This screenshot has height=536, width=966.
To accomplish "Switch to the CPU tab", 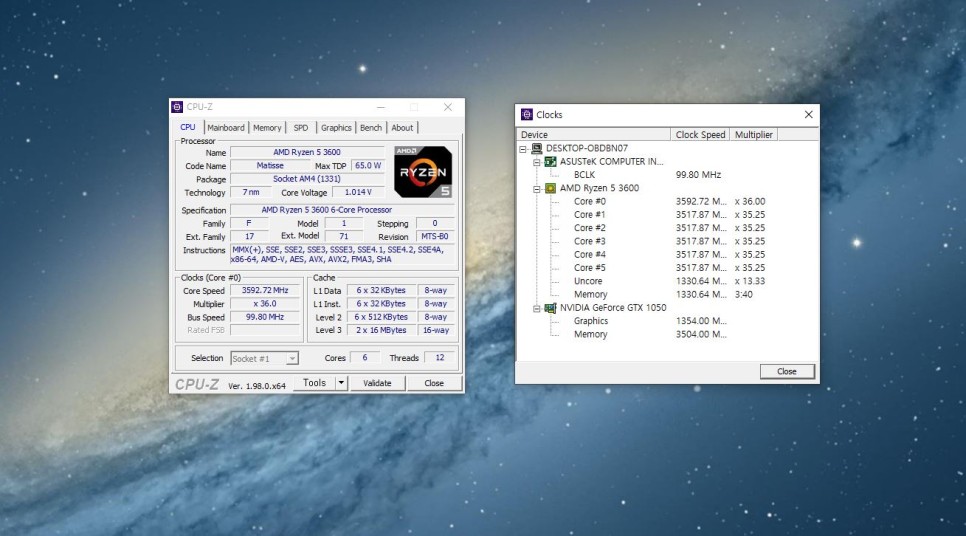I will pos(188,128).
